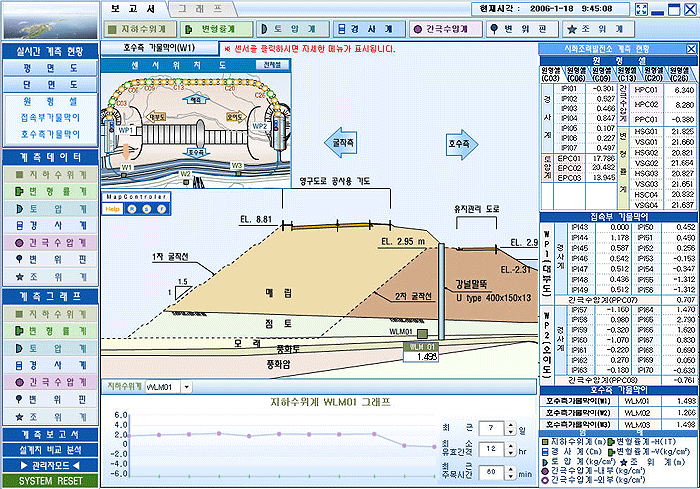The height and width of the screenshot is (489, 700).
Task: Close the 계측 현황 side panel
Action: point(692,48)
